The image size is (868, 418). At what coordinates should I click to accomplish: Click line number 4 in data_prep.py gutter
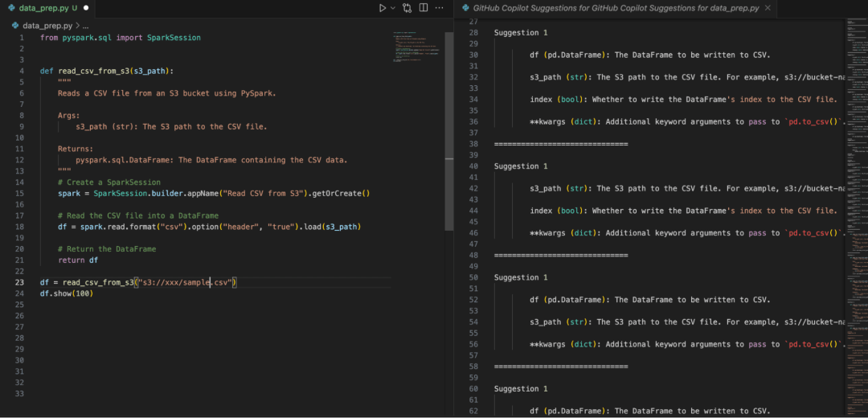tap(22, 71)
